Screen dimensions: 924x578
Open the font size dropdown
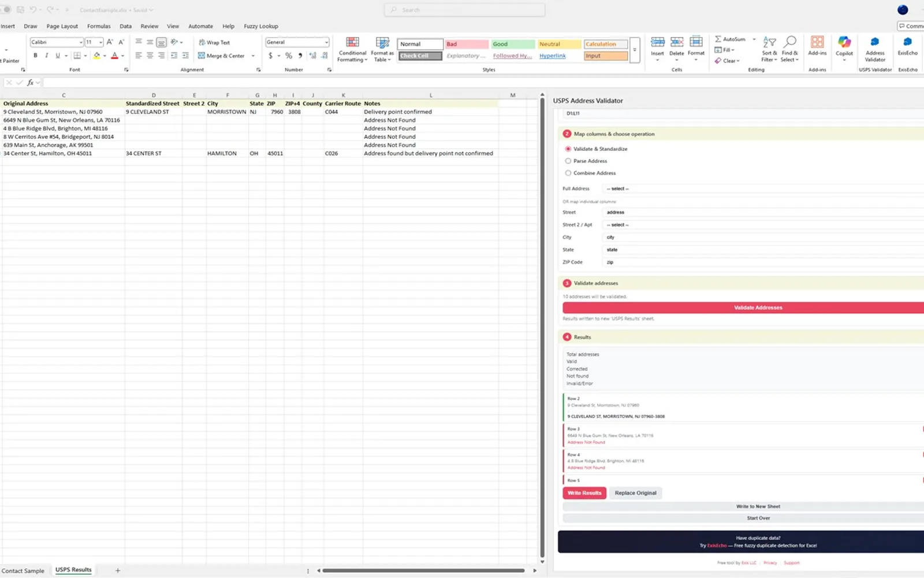pos(100,42)
